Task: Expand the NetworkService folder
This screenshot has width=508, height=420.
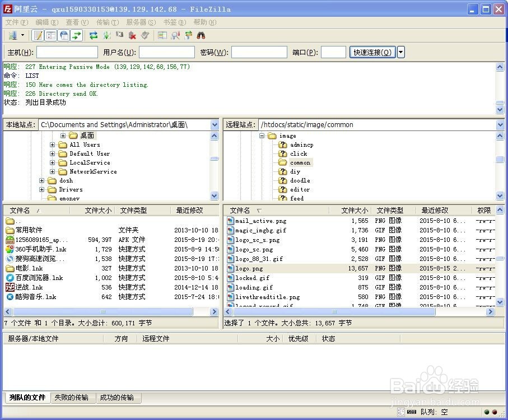Action: point(52,171)
